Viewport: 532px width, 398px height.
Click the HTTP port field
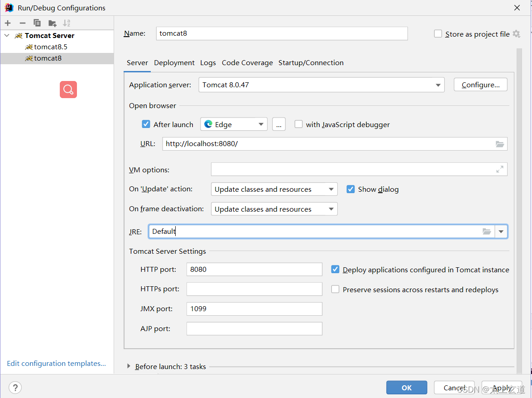click(254, 270)
